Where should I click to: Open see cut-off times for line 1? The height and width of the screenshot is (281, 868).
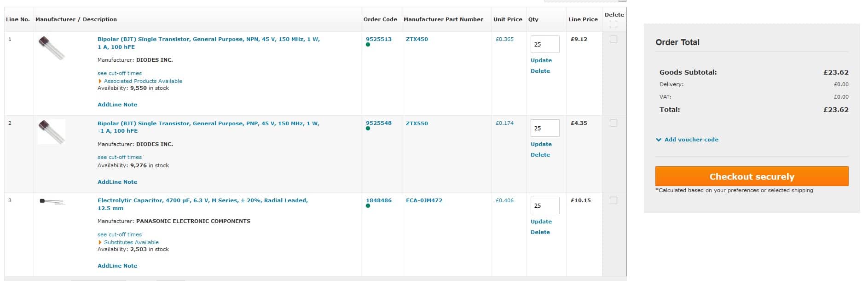[120, 73]
